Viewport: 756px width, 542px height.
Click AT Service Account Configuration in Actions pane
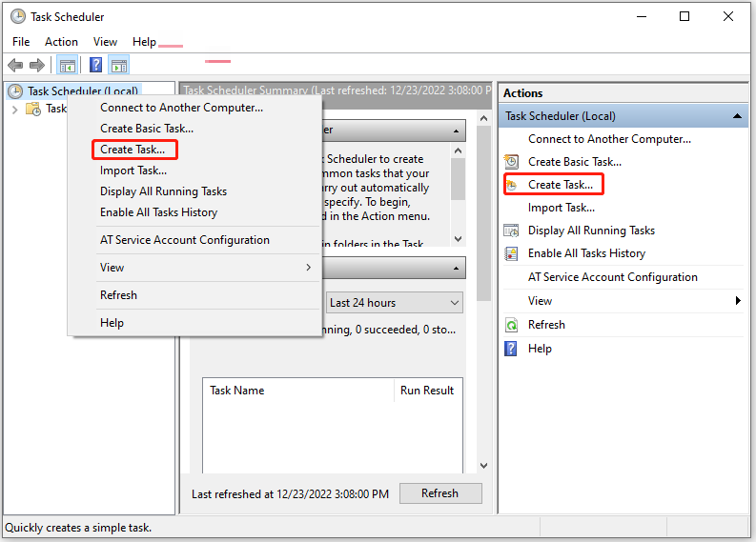[612, 277]
